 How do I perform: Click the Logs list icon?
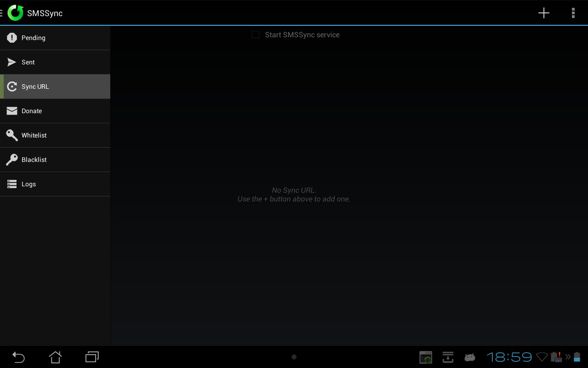point(12,184)
